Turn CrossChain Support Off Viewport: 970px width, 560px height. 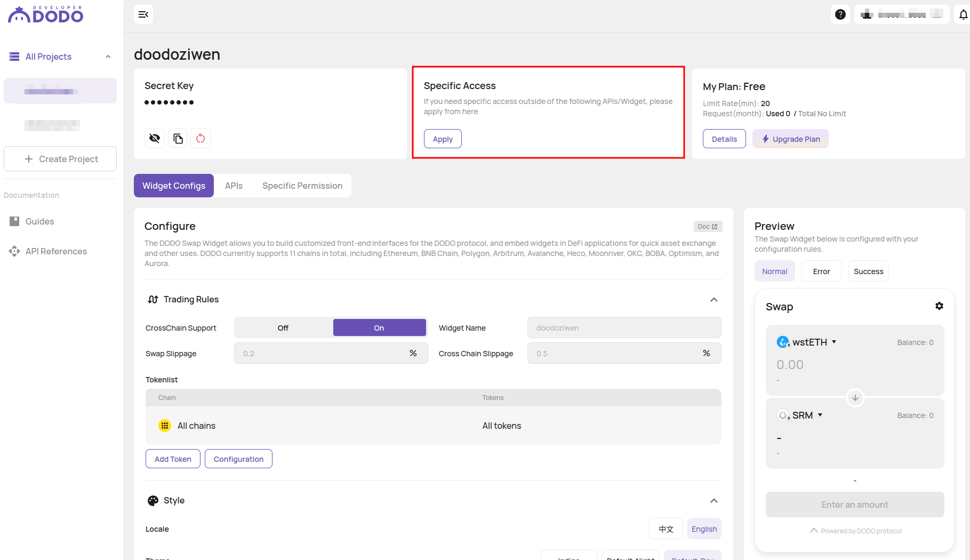point(283,327)
